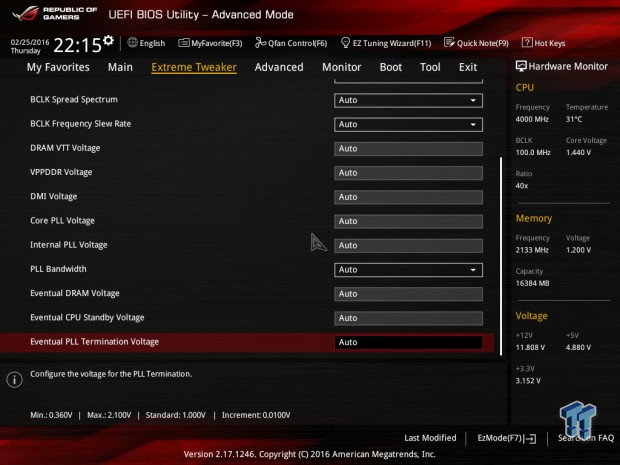
Task: Select DMI Voltage label
Action: [54, 197]
